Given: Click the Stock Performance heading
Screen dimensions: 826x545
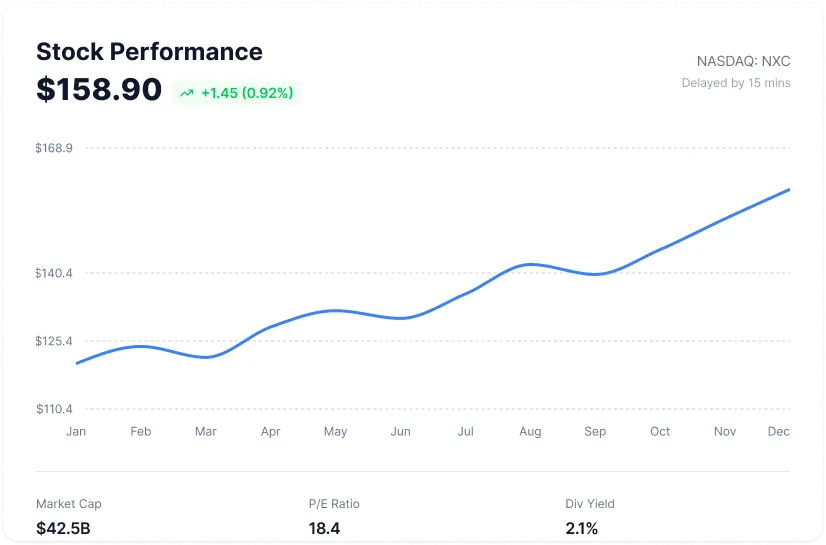Looking at the screenshot, I should pos(149,52).
